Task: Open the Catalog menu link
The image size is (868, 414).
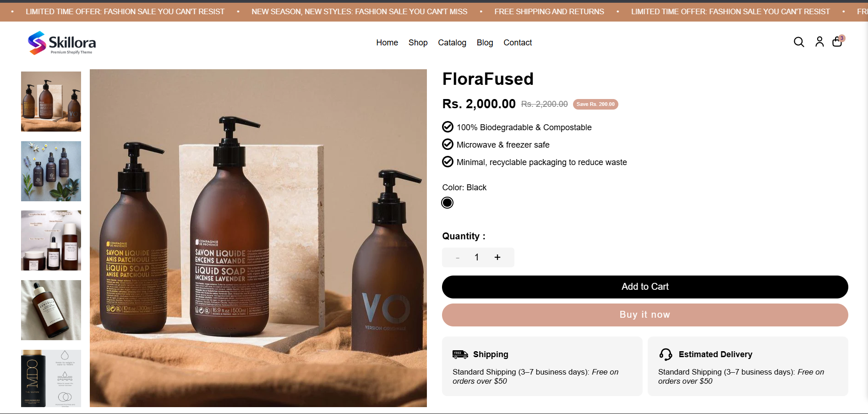Action: tap(452, 43)
